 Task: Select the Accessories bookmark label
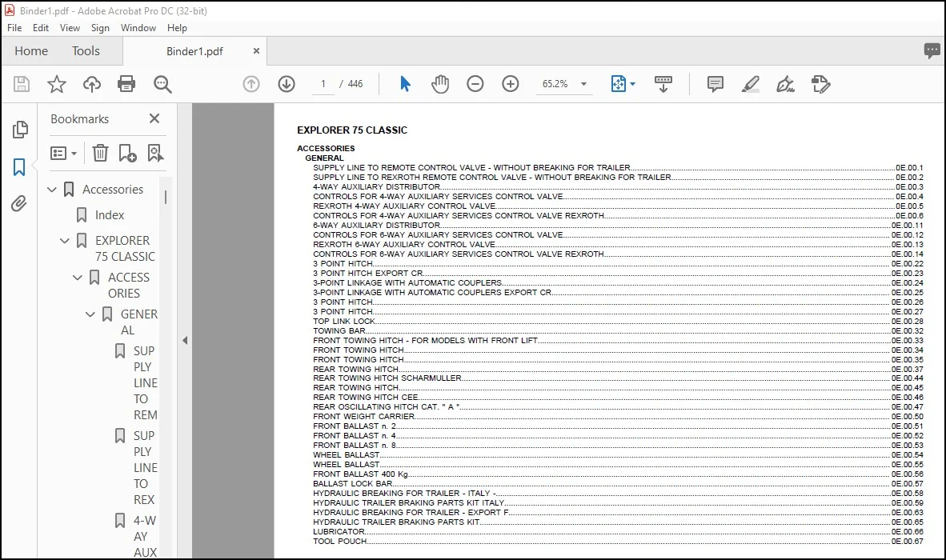(x=113, y=190)
